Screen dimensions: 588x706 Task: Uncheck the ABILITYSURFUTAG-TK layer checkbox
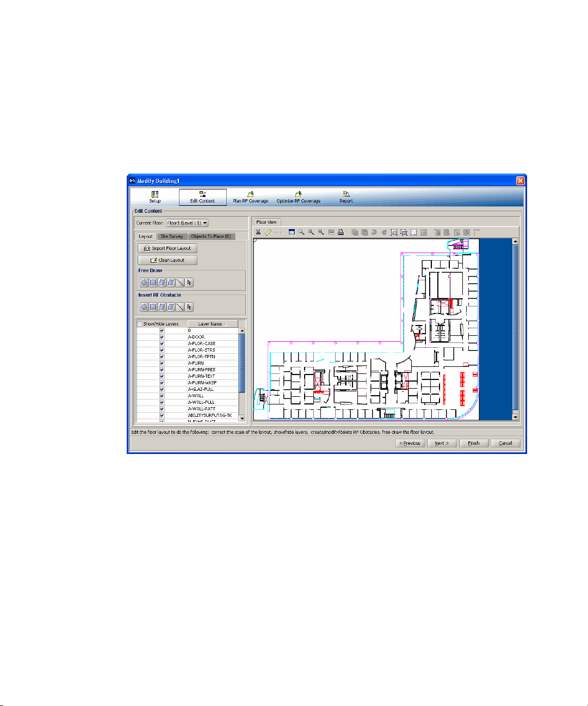point(162,415)
